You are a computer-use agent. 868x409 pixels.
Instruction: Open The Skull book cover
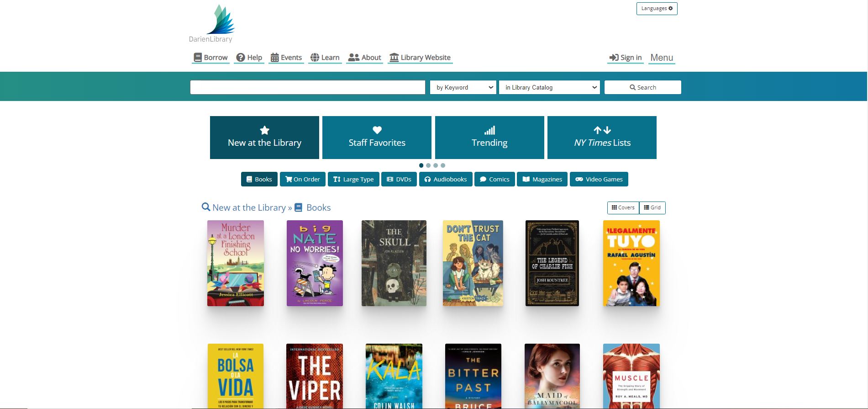point(394,263)
